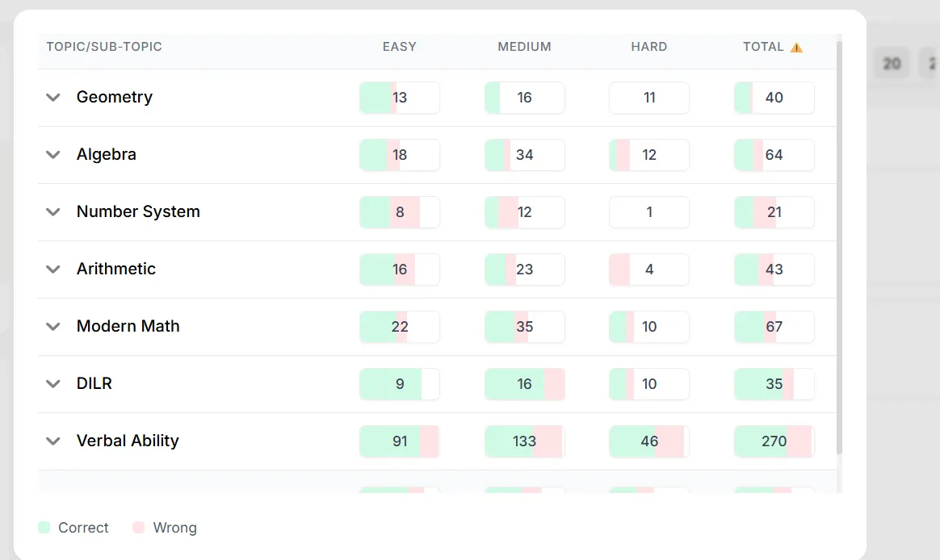Select Verbal Ability total cell 270
This screenshot has width=940, height=560.
(774, 441)
